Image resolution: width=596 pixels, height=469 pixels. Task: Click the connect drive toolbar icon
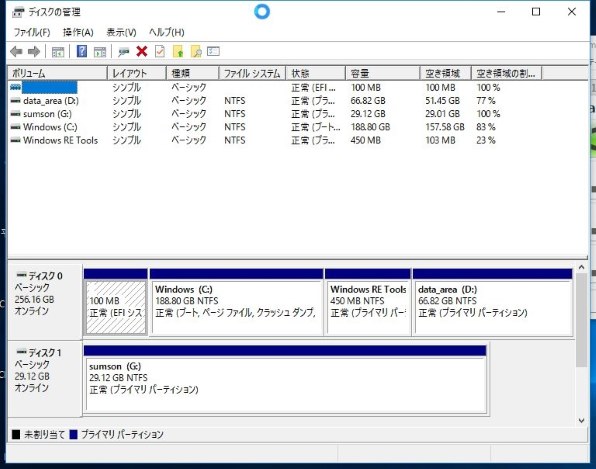pos(124,52)
